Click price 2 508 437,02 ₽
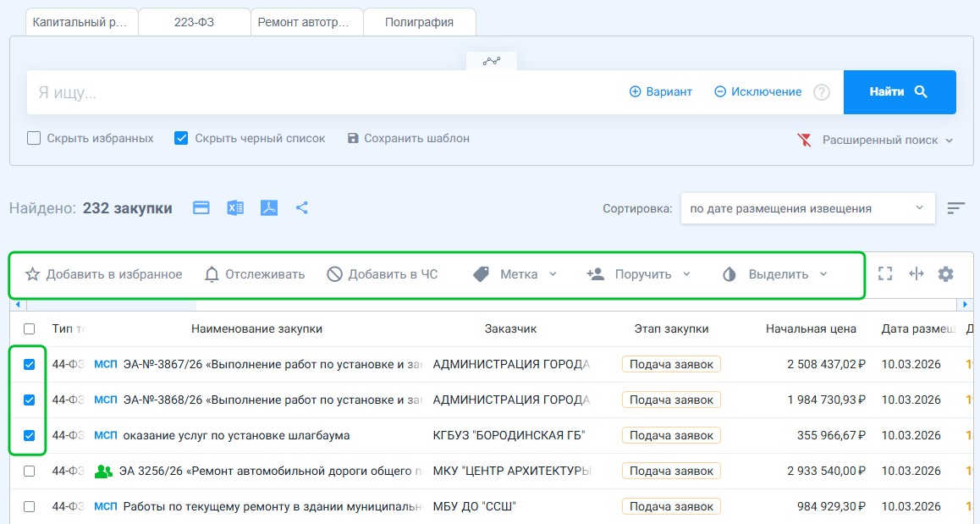The width and height of the screenshot is (980, 524). (826, 364)
